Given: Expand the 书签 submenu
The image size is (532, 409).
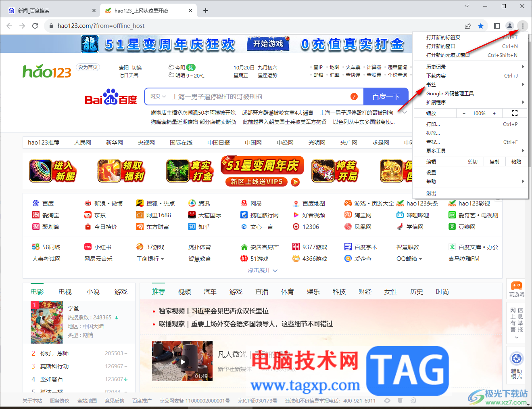Looking at the screenshot, I should tap(471, 84).
